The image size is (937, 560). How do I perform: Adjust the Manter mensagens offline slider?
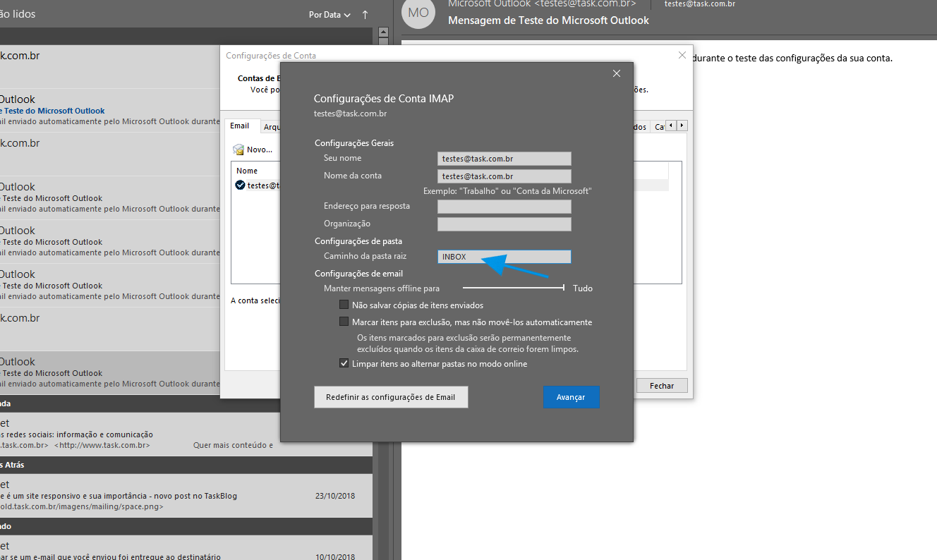tap(514, 288)
